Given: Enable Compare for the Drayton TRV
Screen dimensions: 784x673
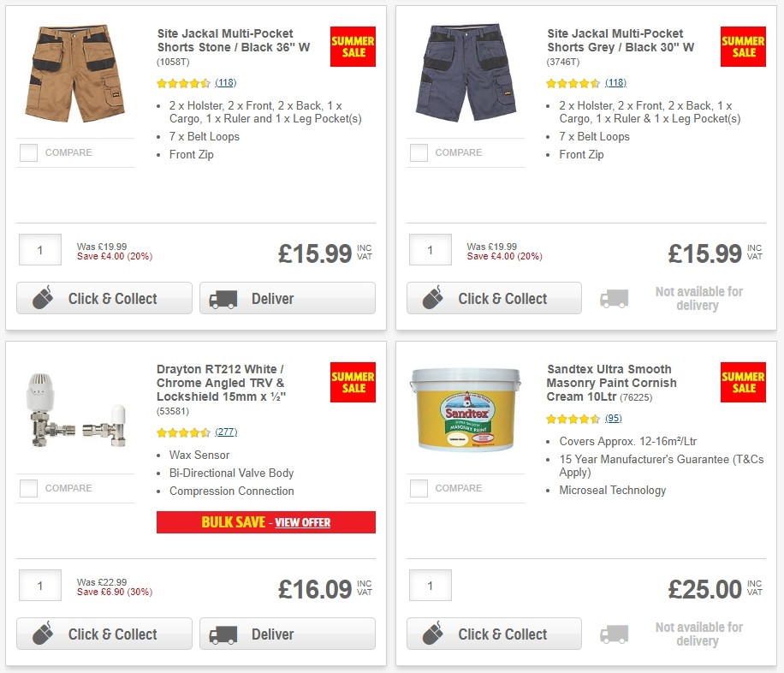Looking at the screenshot, I should [x=28, y=488].
